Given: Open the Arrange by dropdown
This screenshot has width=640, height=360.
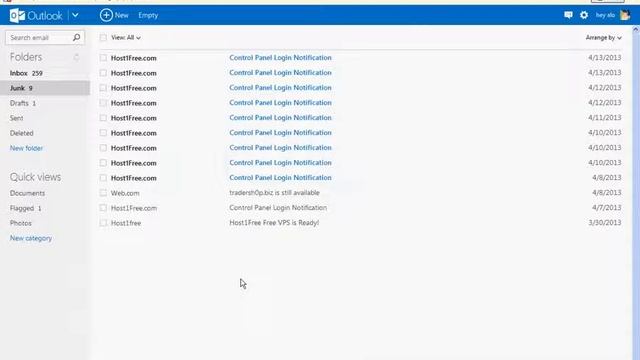Looking at the screenshot, I should click(604, 38).
